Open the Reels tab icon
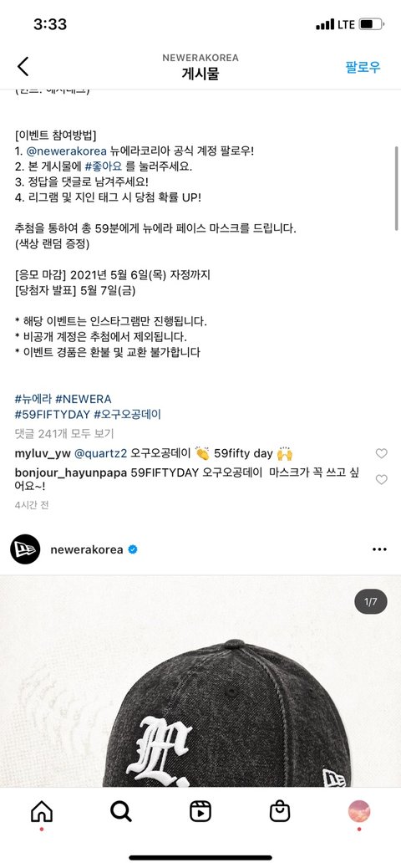 pyautogui.click(x=200, y=811)
